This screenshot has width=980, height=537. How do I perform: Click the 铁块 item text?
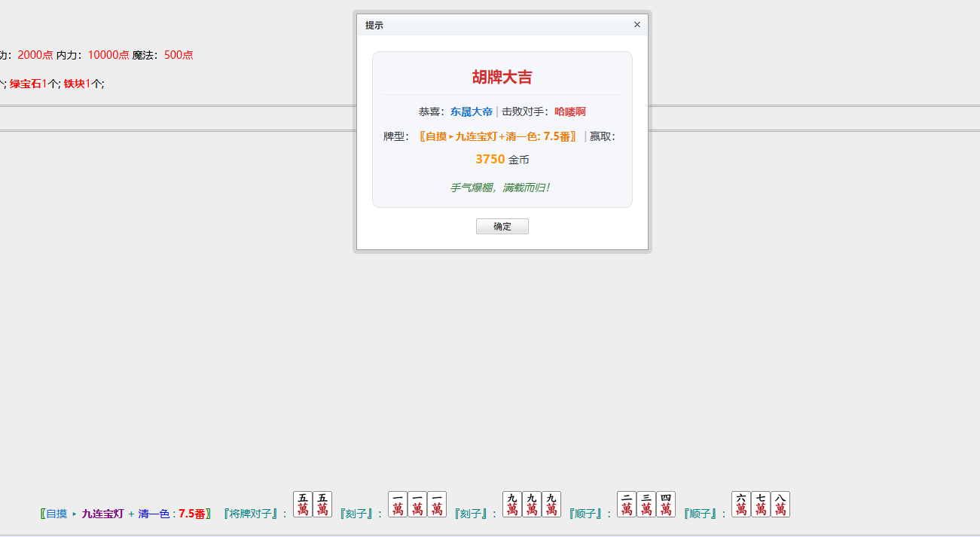pyautogui.click(x=75, y=84)
